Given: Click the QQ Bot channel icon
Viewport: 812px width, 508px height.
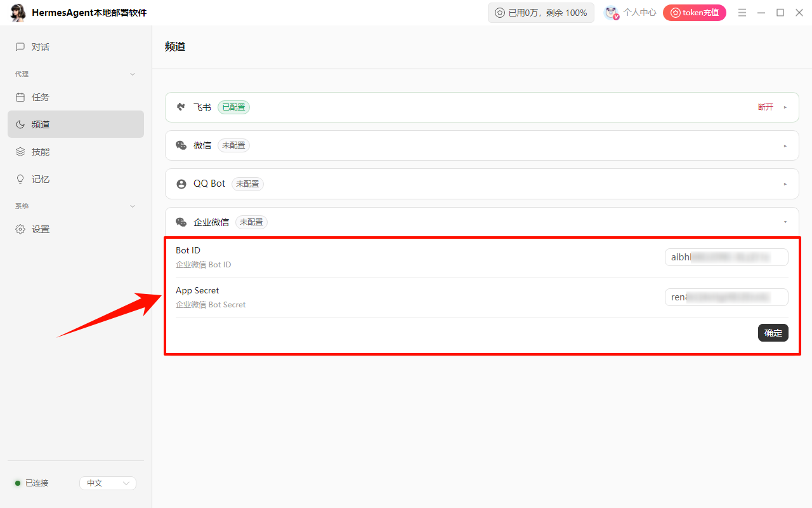Looking at the screenshot, I should 181,184.
